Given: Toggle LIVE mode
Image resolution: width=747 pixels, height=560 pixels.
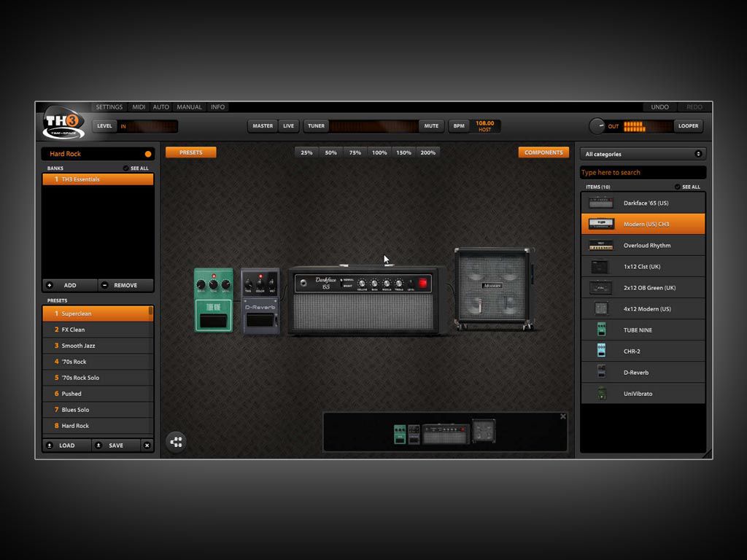Looking at the screenshot, I should (289, 125).
